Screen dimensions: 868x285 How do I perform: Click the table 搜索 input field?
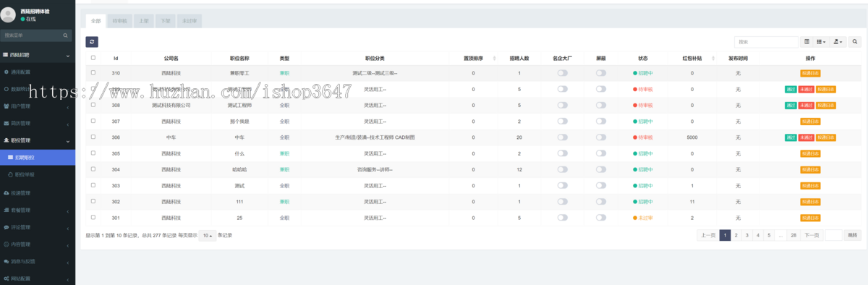[767, 42]
